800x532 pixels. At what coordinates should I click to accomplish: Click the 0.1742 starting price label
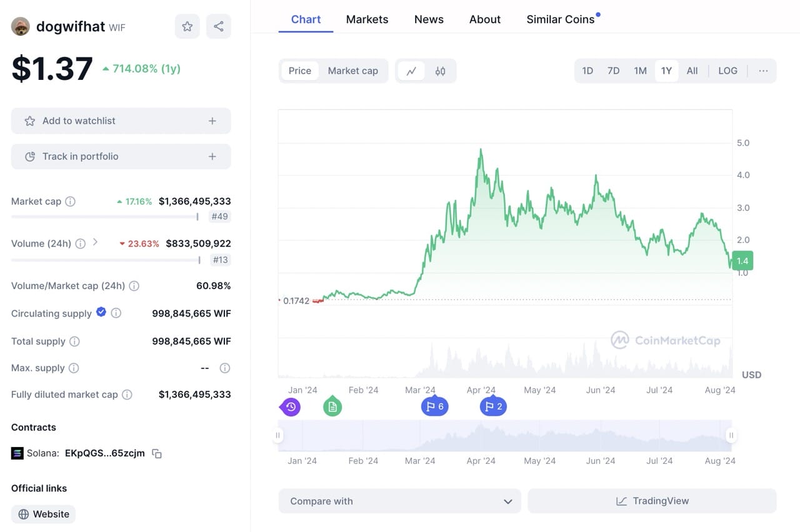coord(296,301)
